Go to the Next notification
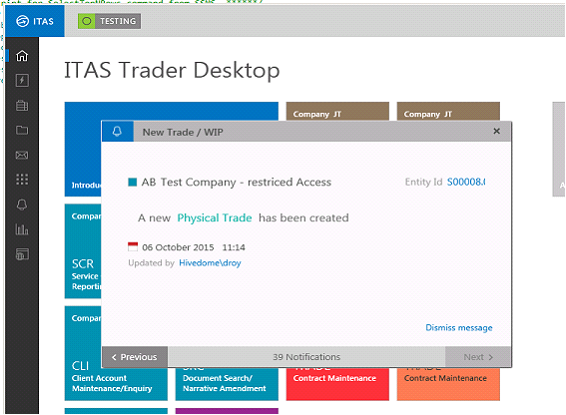This screenshot has width=566, height=415. pos(478,357)
